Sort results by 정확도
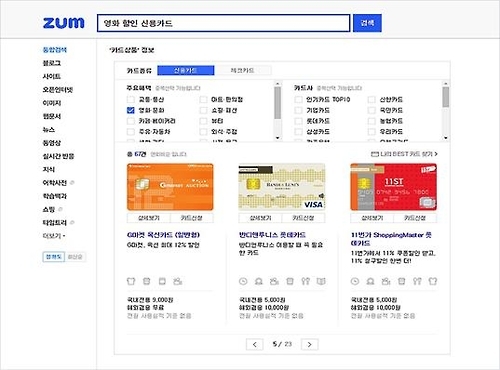The height and width of the screenshot is (370, 500). (x=53, y=257)
